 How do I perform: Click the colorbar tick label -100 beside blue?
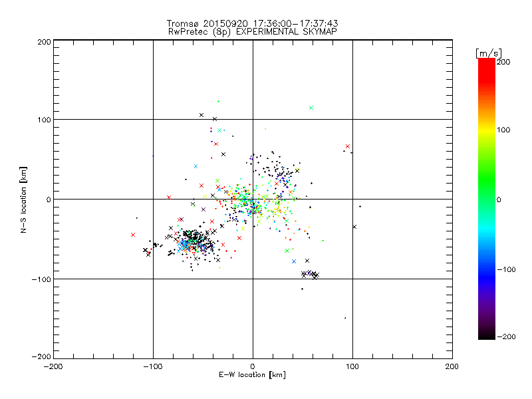click(x=506, y=270)
